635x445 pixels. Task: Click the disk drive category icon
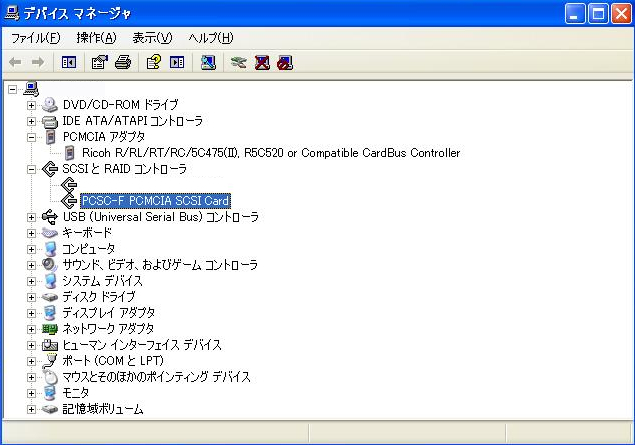pyautogui.click(x=50, y=297)
